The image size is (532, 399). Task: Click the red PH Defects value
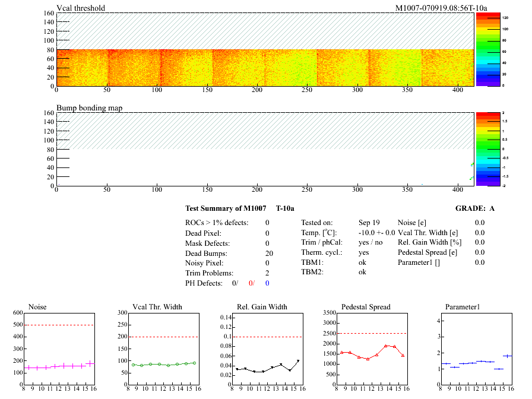(251, 283)
